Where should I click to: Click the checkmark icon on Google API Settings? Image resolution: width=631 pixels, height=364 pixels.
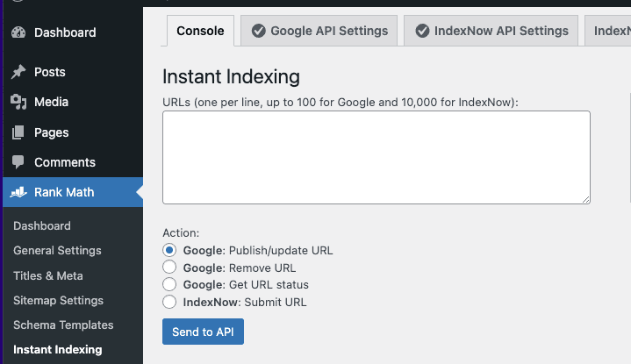click(x=259, y=31)
